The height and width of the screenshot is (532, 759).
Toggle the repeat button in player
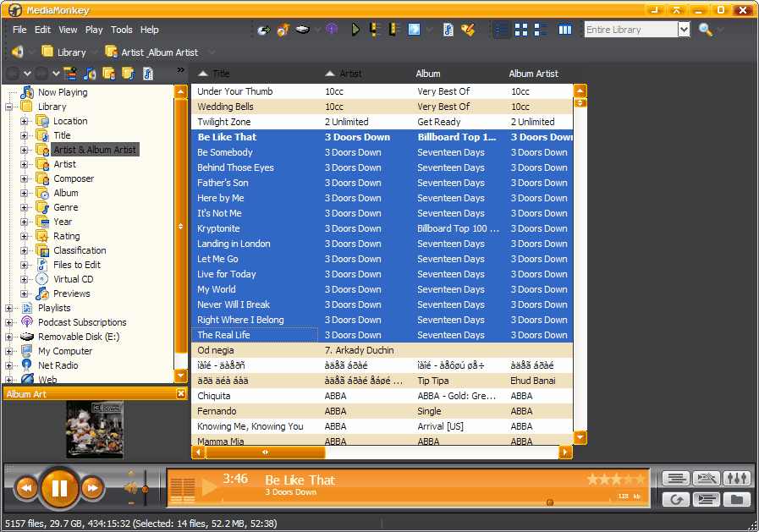pos(675,499)
